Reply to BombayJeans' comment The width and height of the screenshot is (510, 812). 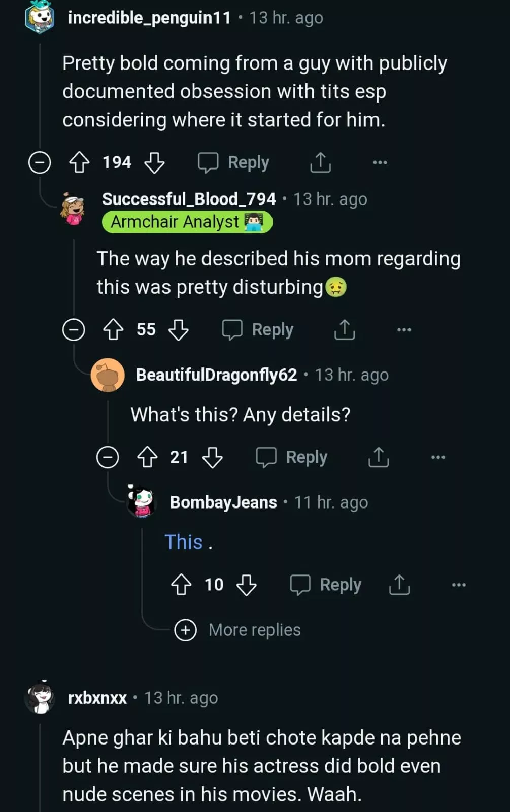click(x=326, y=585)
